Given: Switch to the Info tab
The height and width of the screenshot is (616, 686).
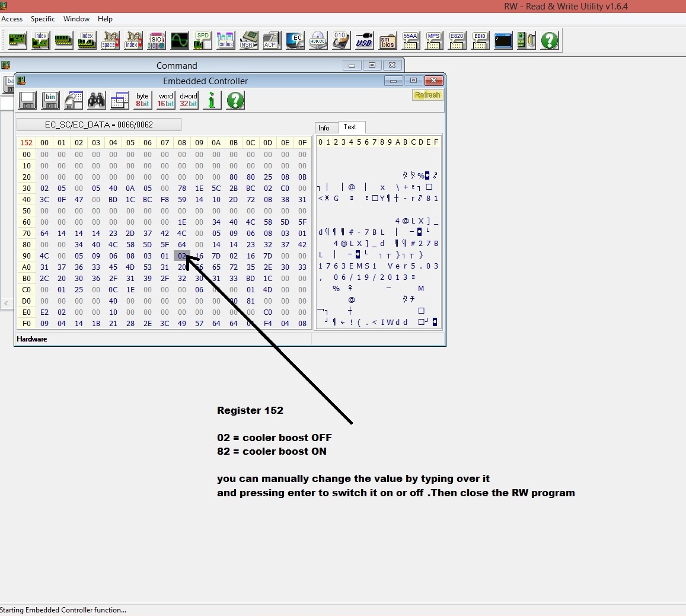Looking at the screenshot, I should (x=326, y=127).
